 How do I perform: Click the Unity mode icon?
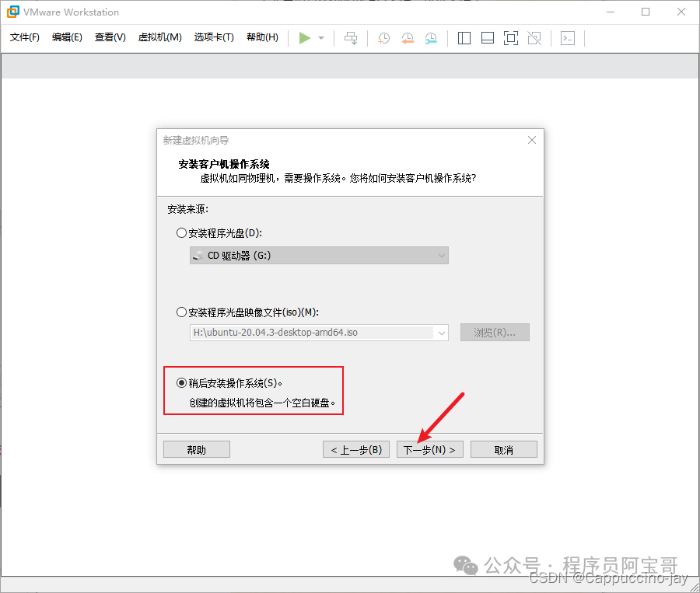coord(534,38)
